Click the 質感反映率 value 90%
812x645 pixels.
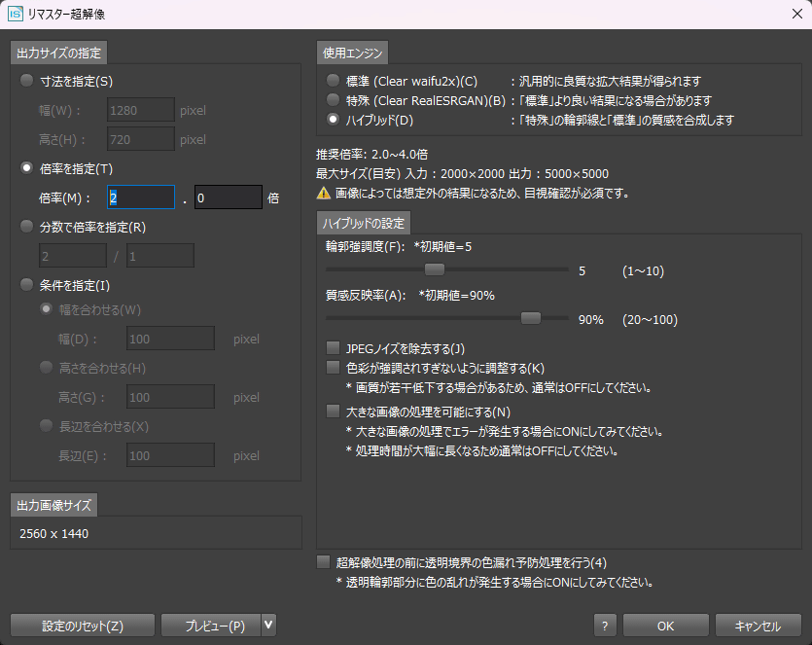coord(591,320)
